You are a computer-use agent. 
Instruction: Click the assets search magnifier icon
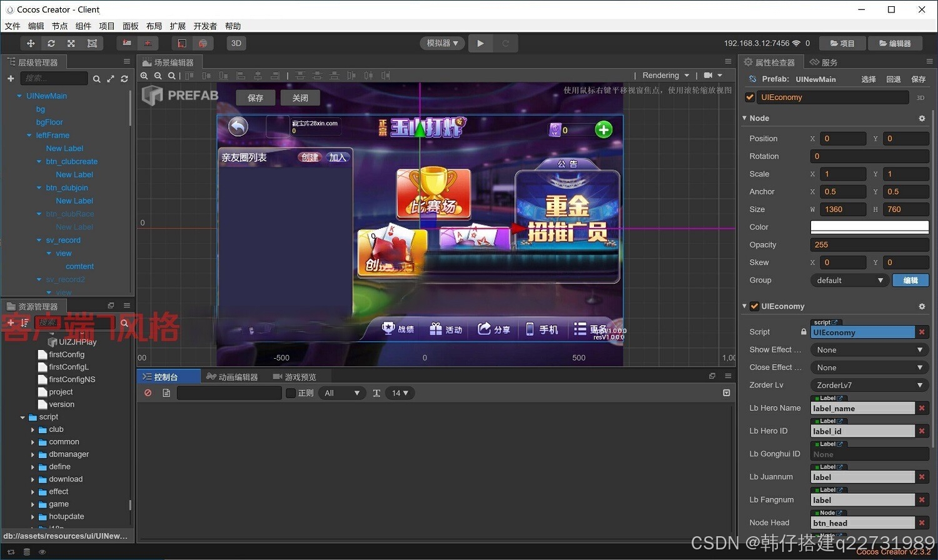coord(124,323)
